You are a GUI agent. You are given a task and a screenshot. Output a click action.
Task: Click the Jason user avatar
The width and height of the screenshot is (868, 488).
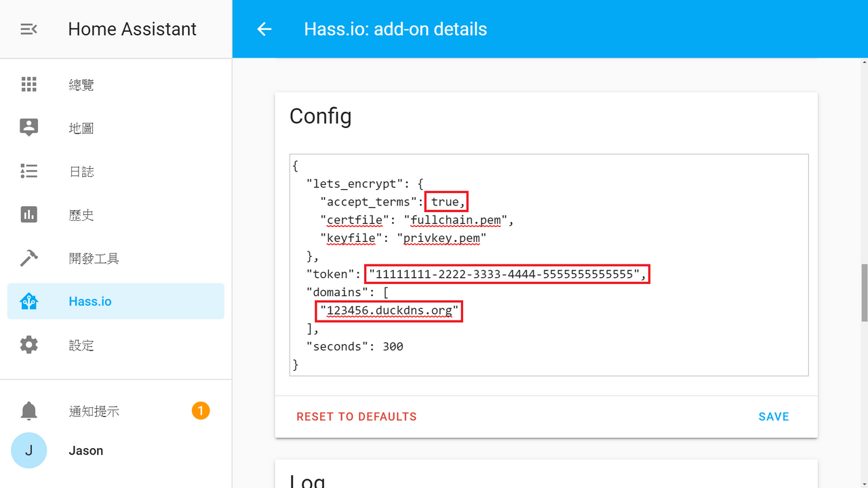click(28, 451)
